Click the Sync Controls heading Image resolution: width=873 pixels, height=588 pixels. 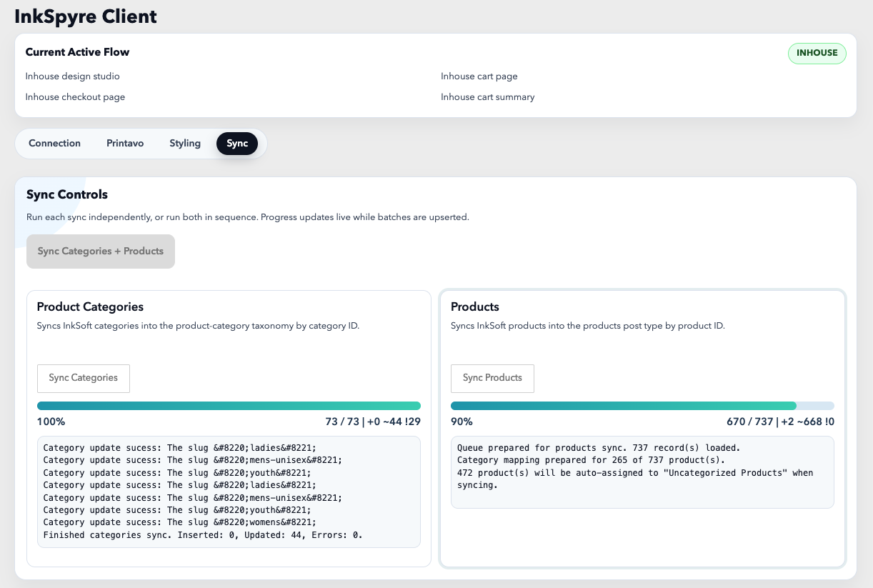(x=67, y=194)
